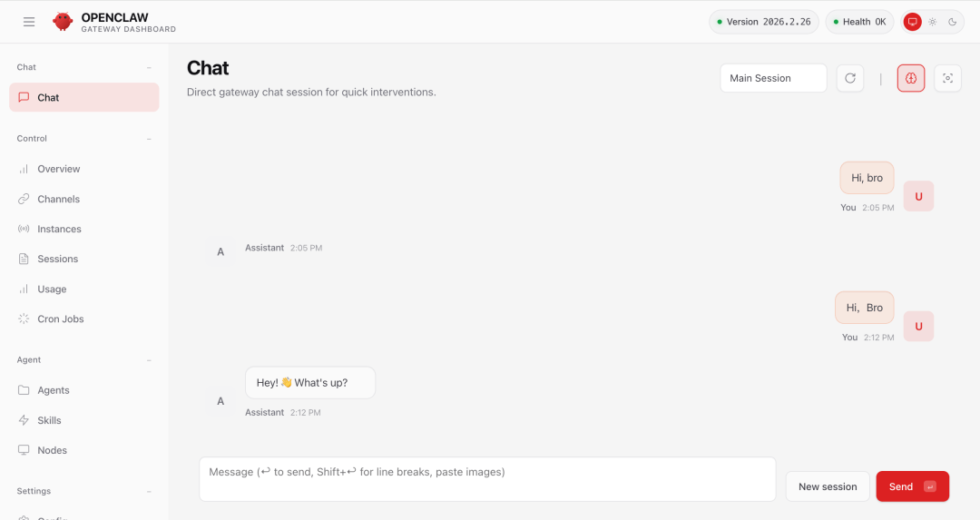The width and height of the screenshot is (980, 520).
Task: Switch to the dark theme
Action: click(952, 22)
